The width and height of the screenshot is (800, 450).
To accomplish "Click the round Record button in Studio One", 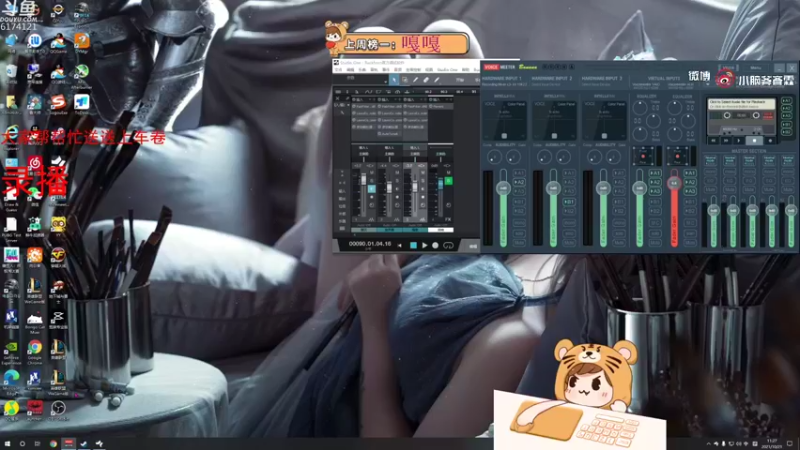I will pos(435,245).
